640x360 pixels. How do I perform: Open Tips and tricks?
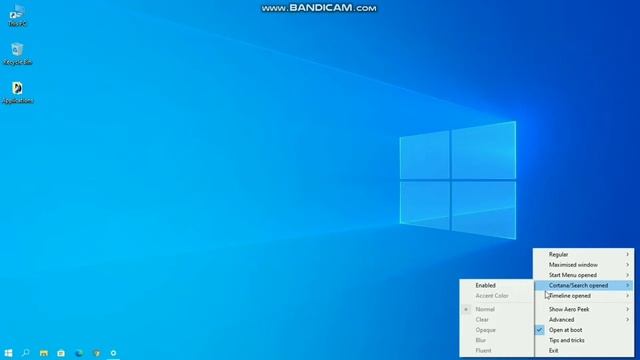pos(584,340)
